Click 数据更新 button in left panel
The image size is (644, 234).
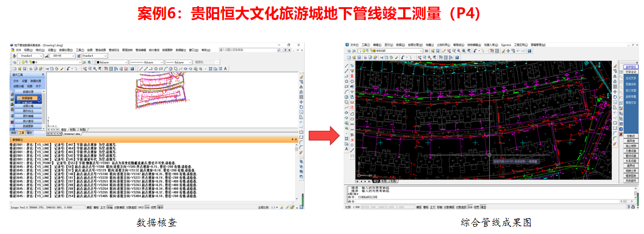(x=28, y=126)
